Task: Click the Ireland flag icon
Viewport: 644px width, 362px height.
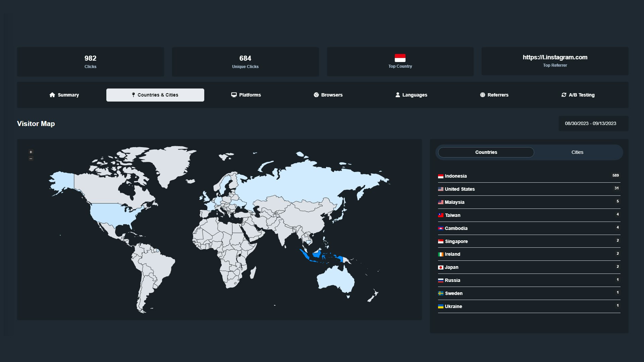Action: click(x=441, y=254)
